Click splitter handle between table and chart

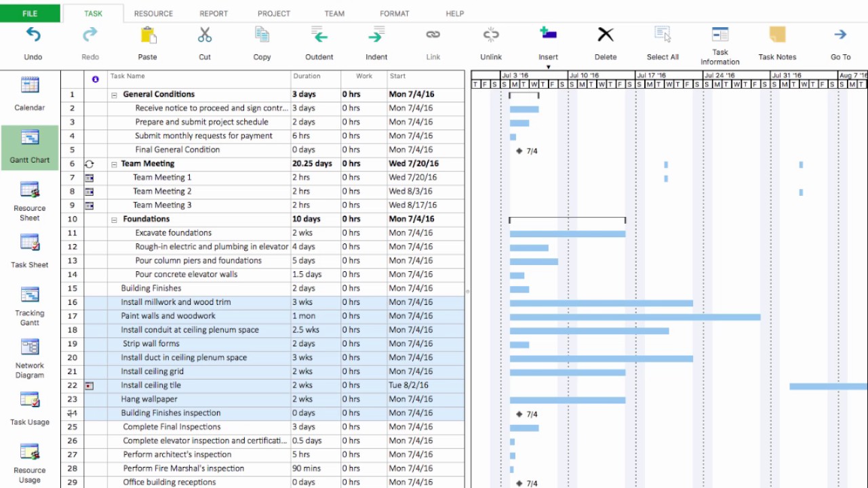(x=467, y=291)
